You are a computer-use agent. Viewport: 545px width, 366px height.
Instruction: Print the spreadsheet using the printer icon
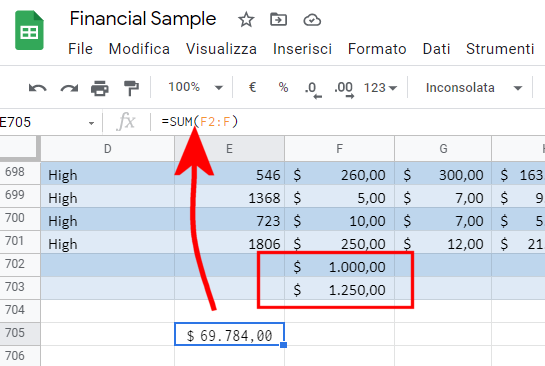coord(100,88)
